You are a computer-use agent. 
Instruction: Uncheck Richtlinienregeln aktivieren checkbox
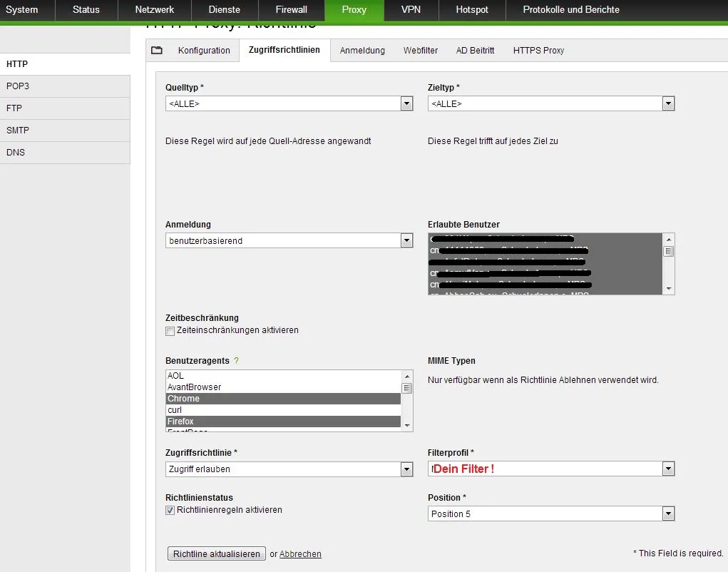(170, 511)
